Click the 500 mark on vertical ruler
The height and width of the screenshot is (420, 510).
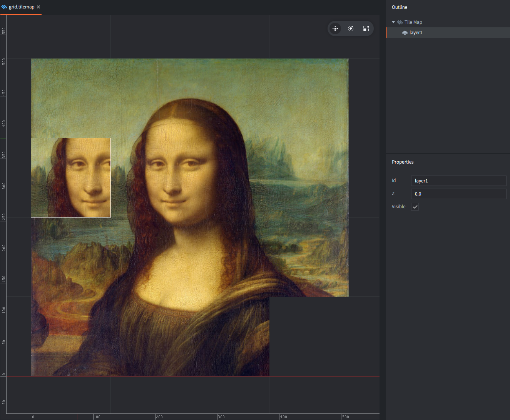[3, 62]
